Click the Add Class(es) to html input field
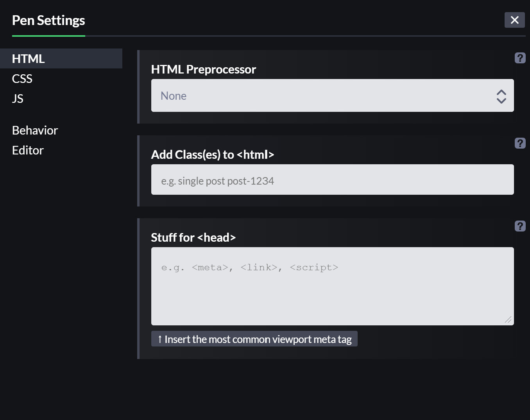 pyautogui.click(x=332, y=179)
